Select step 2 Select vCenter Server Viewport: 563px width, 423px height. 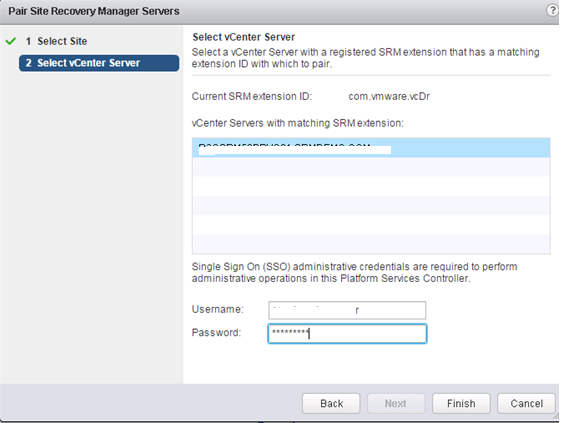tap(99, 63)
